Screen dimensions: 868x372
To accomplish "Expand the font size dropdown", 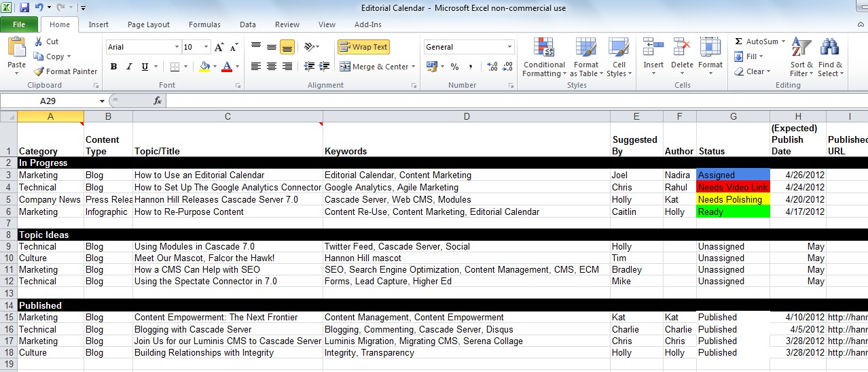I will click(206, 47).
